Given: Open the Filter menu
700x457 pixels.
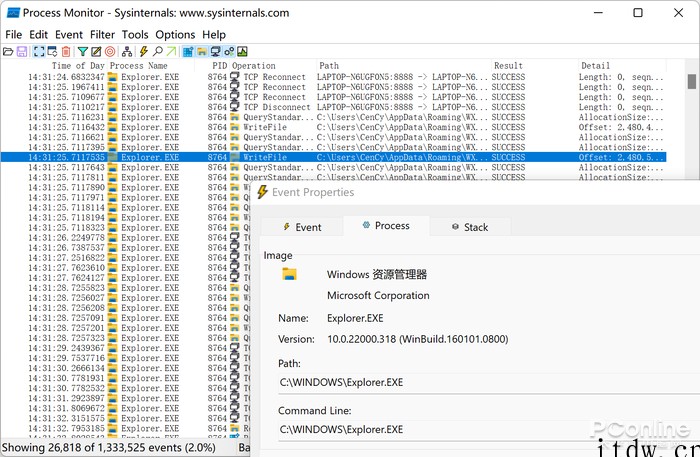Looking at the screenshot, I should (x=102, y=35).
